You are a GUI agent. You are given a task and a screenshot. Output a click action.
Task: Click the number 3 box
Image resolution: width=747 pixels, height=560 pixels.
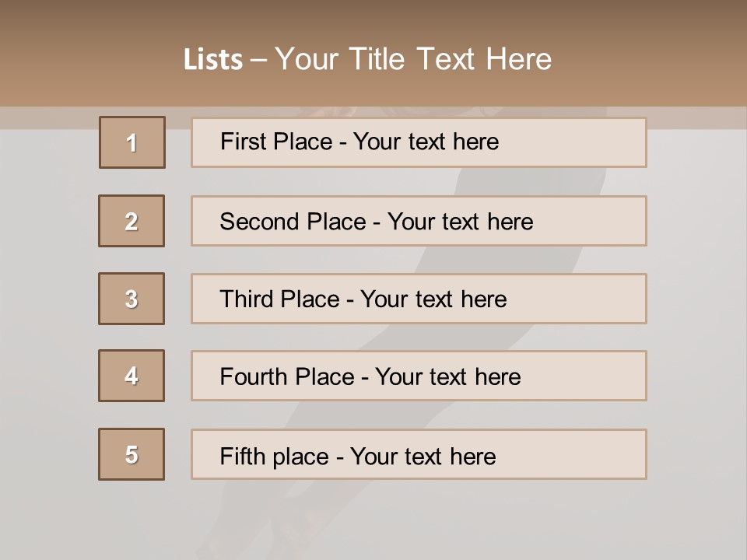click(x=132, y=299)
